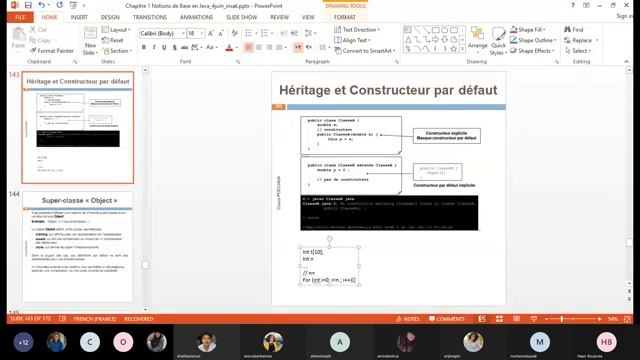The image size is (640, 360).
Task: Switch to the INSERT tab
Action: click(79, 17)
